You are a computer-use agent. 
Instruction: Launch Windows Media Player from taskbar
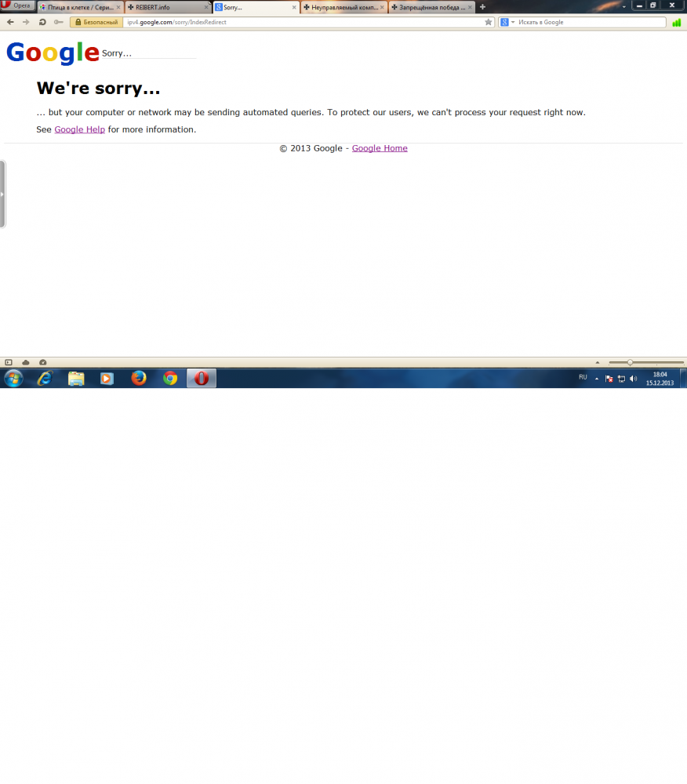107,379
